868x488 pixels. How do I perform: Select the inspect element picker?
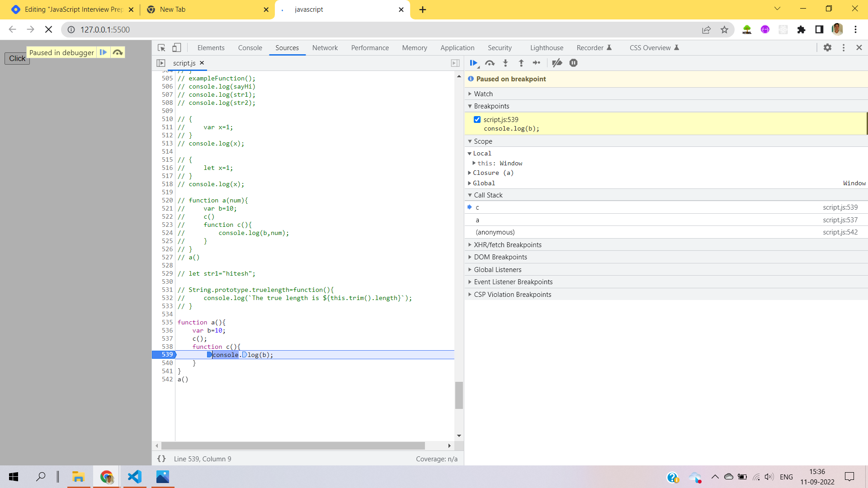click(161, 48)
